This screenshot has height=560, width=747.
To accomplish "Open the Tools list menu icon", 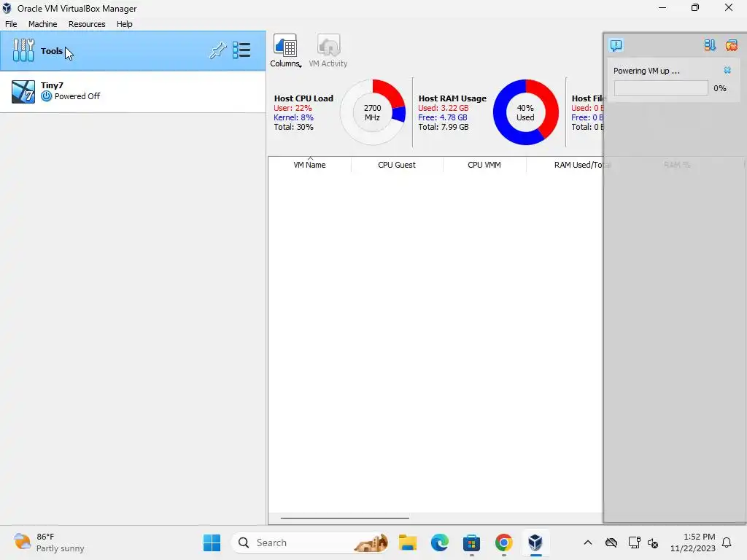I will (241, 50).
